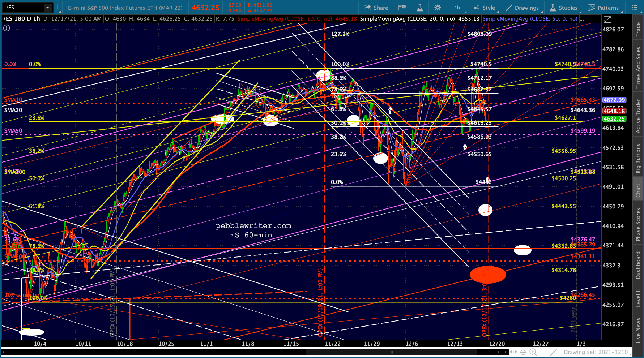Click the large orange ellipse drawing
The width and height of the screenshot is (644, 358).
[x=488, y=275]
